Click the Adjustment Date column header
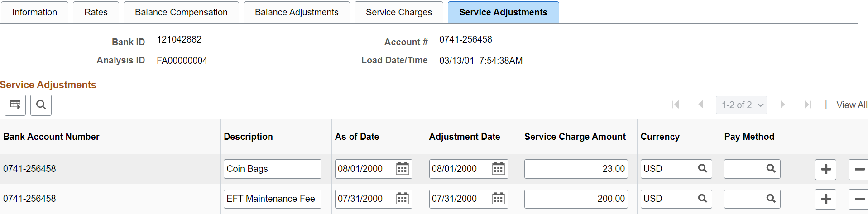Viewport: 868px width, 214px height. 465,137
